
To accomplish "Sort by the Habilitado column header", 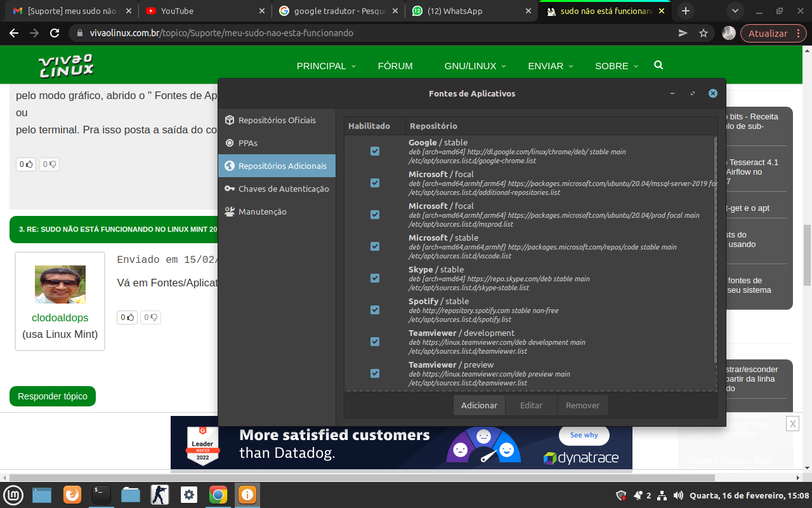I will [375, 126].
